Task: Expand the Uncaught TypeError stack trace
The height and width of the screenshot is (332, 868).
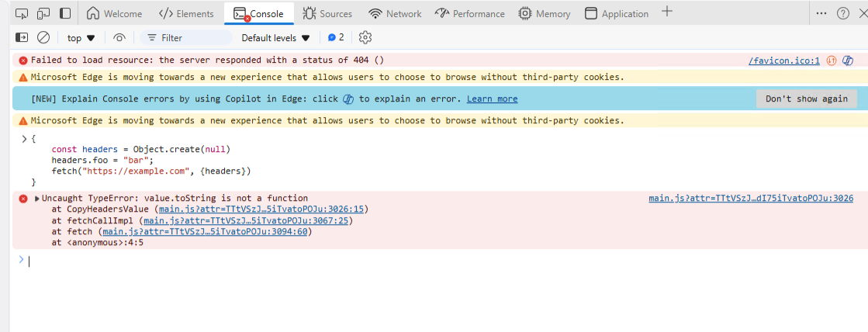Action: 37,198
